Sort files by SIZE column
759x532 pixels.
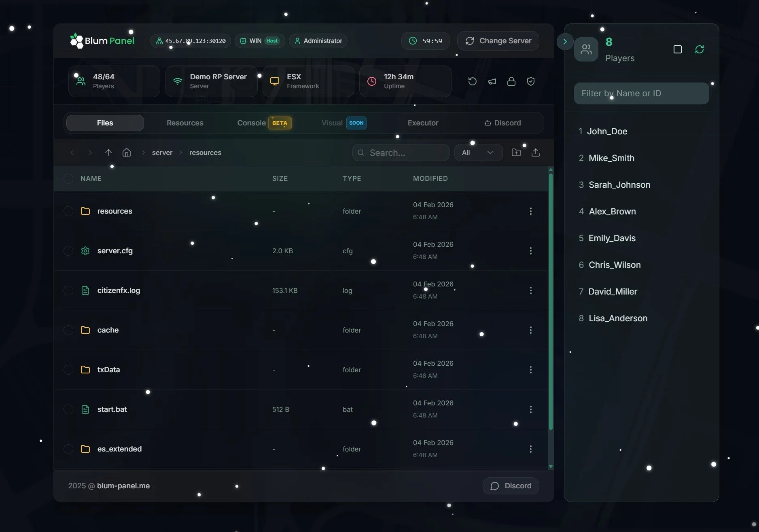(280, 178)
